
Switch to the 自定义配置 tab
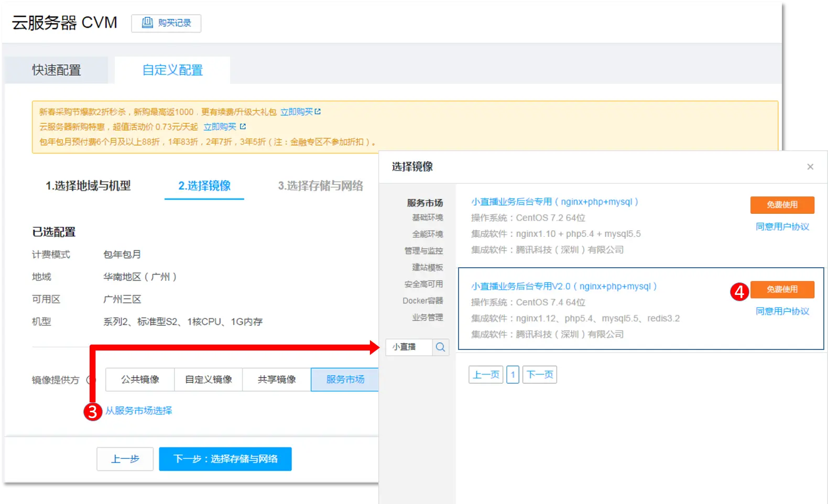(172, 70)
